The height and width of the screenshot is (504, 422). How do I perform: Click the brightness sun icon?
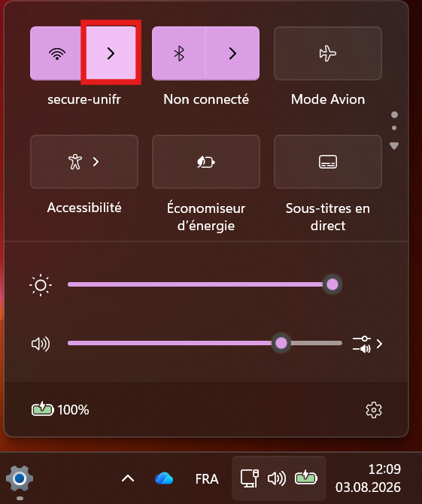click(x=41, y=285)
